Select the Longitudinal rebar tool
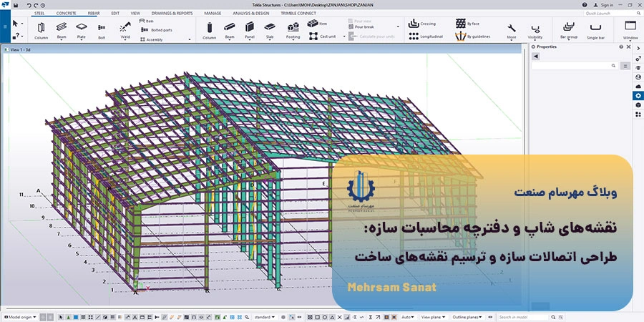The height and width of the screenshot is (322, 644). tap(426, 36)
